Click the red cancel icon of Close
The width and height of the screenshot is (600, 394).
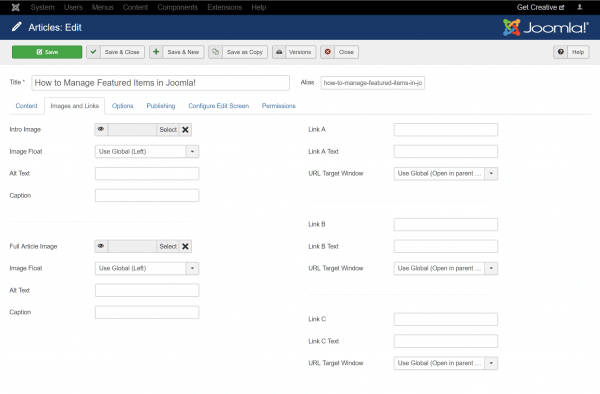click(x=328, y=52)
